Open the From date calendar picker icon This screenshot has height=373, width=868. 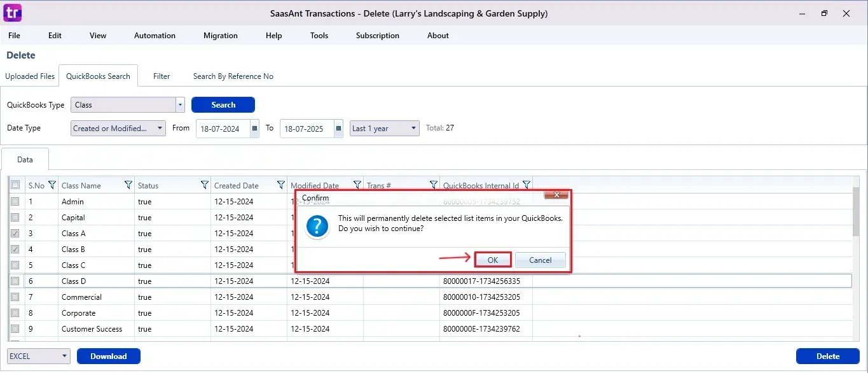point(254,129)
